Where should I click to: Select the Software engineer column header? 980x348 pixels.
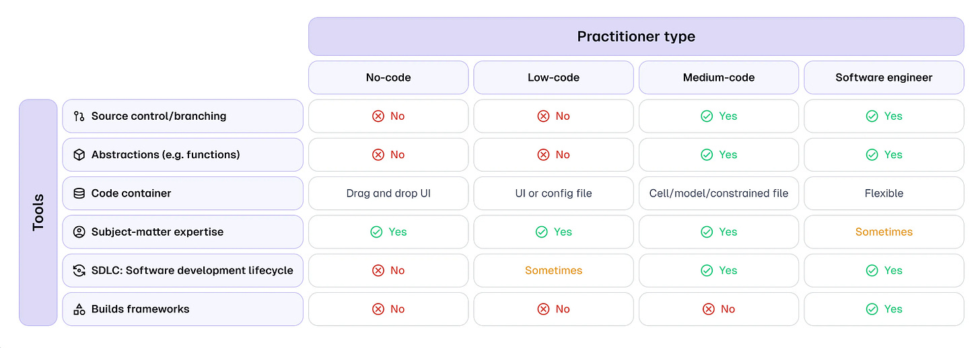pyautogui.click(x=884, y=77)
